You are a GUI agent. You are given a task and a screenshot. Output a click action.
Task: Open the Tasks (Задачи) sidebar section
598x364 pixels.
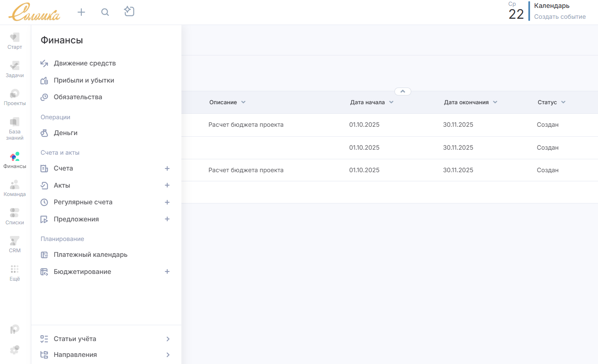(x=15, y=69)
